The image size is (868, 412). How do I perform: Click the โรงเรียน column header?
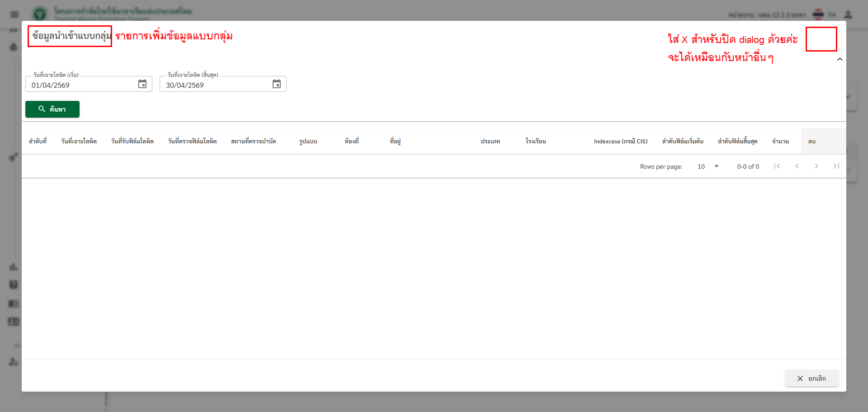[x=536, y=142]
